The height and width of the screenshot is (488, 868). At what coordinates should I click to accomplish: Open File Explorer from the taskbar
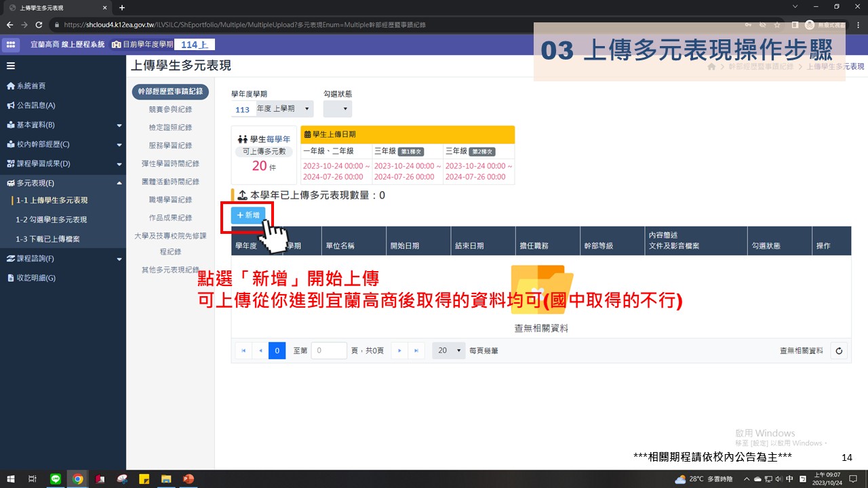(165, 479)
